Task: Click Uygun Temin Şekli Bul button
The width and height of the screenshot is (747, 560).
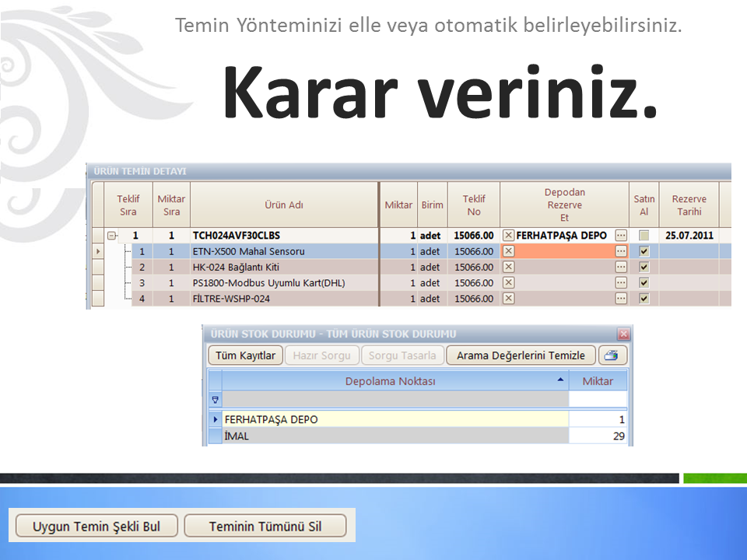Action: [96, 527]
